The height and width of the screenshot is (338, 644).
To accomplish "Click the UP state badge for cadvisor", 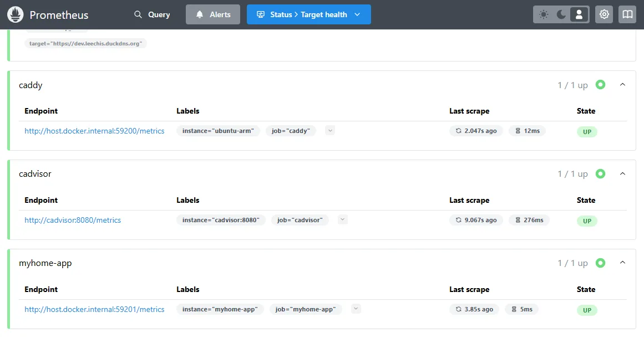I will [587, 221].
